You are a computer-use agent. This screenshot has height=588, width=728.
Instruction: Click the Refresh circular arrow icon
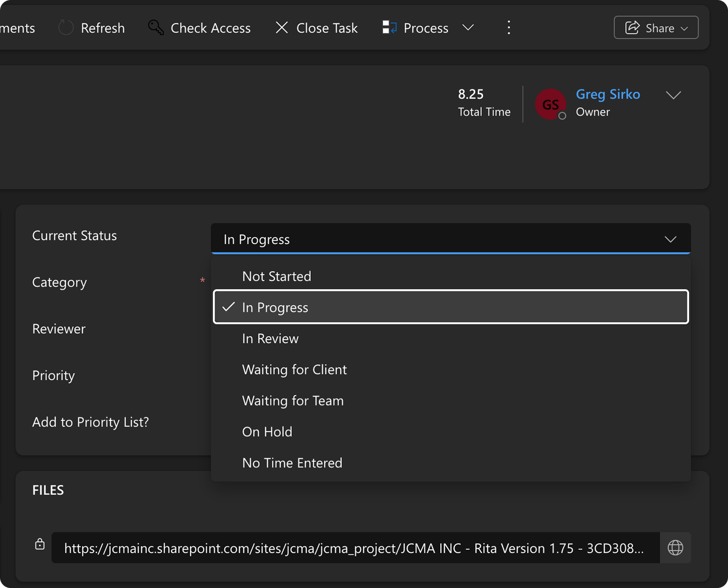click(66, 28)
